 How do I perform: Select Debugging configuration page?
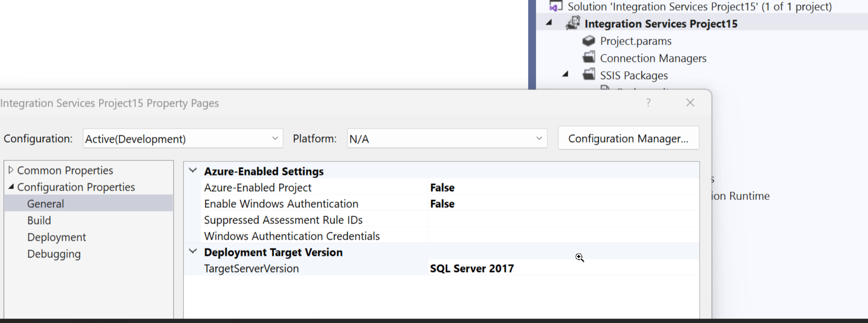coord(54,254)
